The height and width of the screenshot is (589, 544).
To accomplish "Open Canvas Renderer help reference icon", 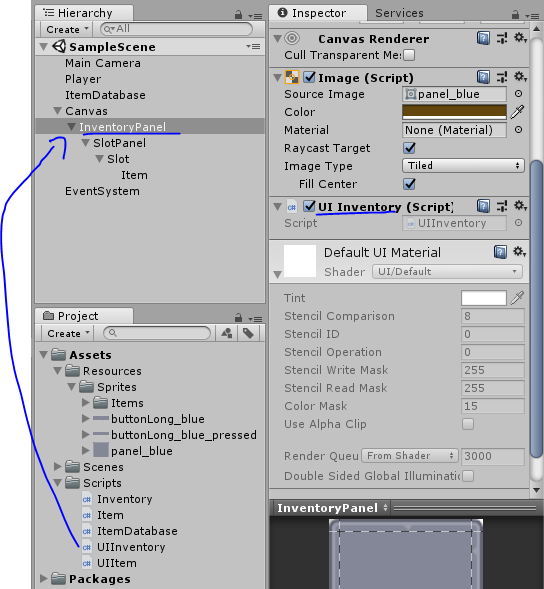I will [x=483, y=38].
